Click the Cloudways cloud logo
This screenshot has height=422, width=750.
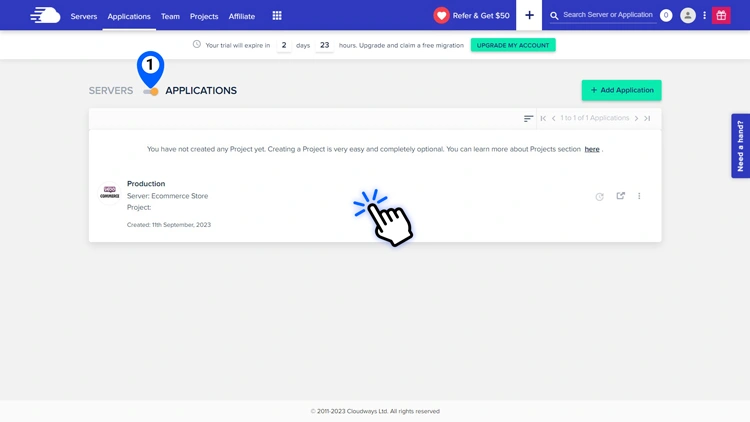(45, 15)
